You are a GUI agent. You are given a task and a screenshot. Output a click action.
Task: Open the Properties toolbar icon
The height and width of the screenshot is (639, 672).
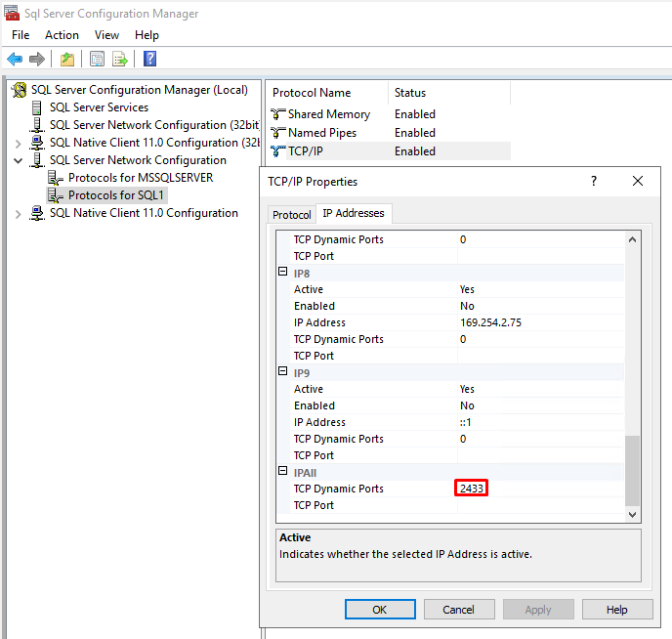pos(97,60)
